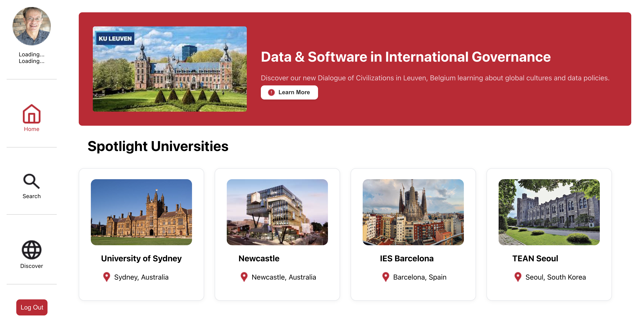644x317 pixels.
Task: Open the KU Leuven banner image
Action: (x=170, y=69)
